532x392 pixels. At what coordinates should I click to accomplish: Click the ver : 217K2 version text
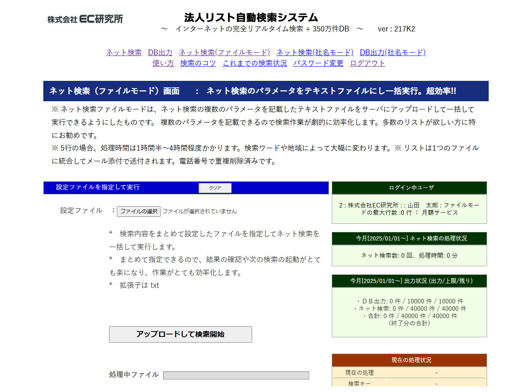click(x=396, y=29)
